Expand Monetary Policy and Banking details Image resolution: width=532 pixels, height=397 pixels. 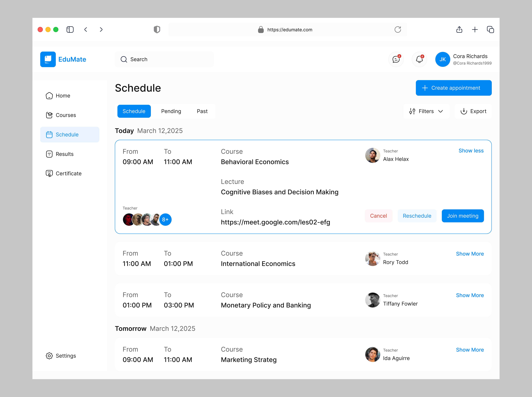(470, 295)
